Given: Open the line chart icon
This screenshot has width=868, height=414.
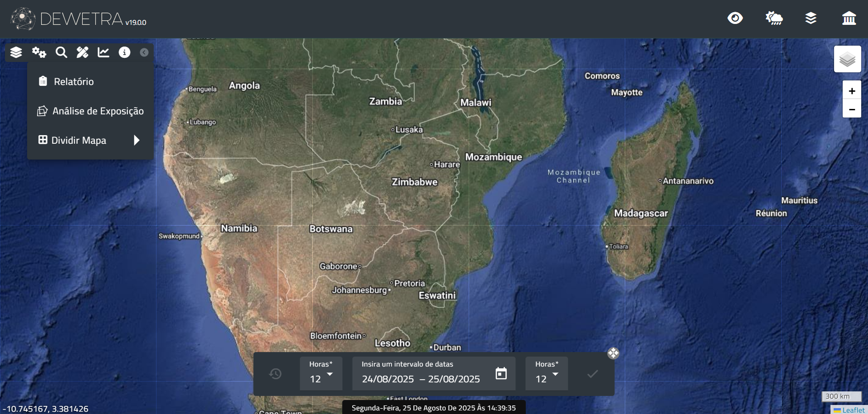Looking at the screenshot, I should (104, 52).
